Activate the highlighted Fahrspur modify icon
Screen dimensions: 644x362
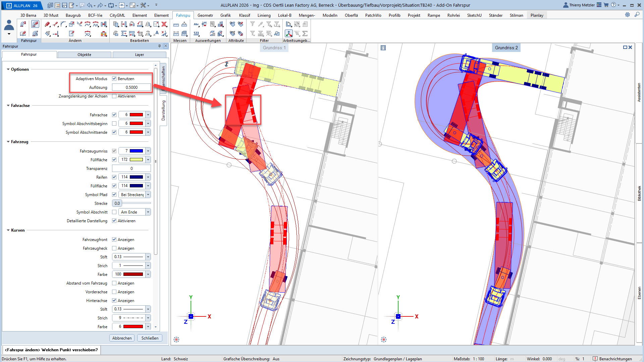click(x=35, y=24)
